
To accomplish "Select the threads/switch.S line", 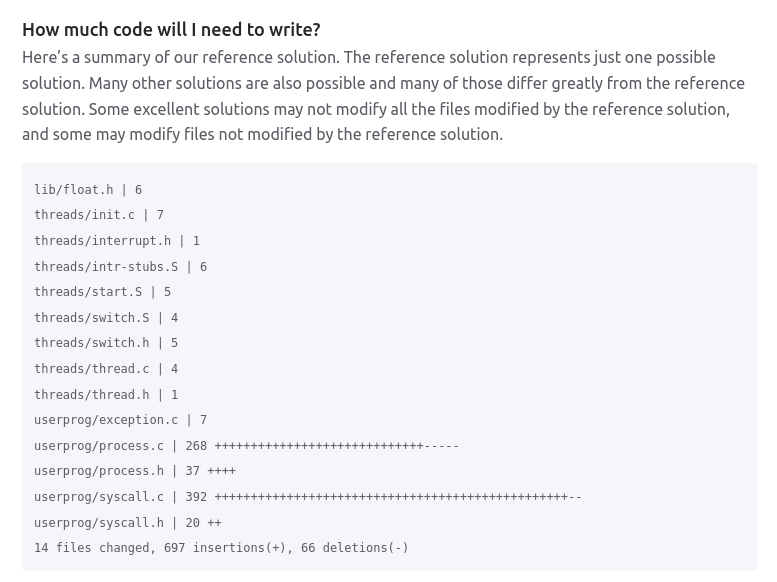I will (x=106, y=318).
